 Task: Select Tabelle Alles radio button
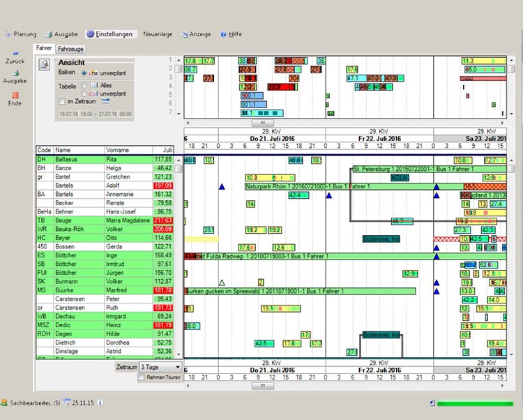click(84, 85)
